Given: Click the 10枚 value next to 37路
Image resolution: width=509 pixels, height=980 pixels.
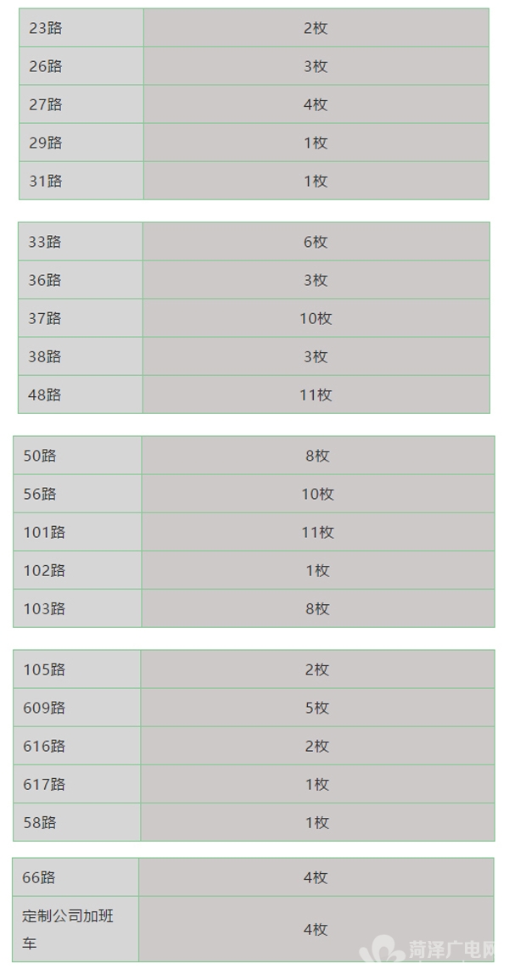Looking at the screenshot, I should point(316,318).
